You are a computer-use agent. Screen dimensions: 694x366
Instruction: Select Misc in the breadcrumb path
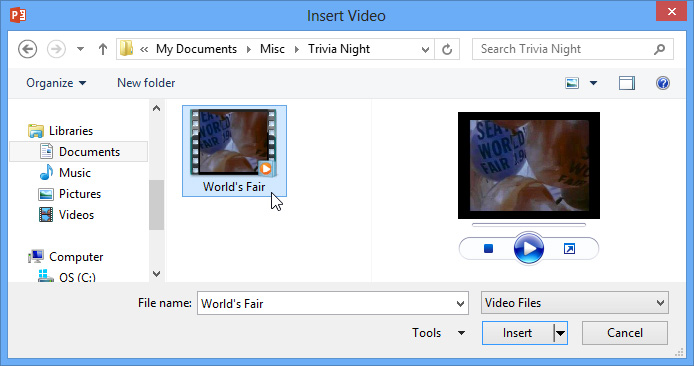point(272,49)
